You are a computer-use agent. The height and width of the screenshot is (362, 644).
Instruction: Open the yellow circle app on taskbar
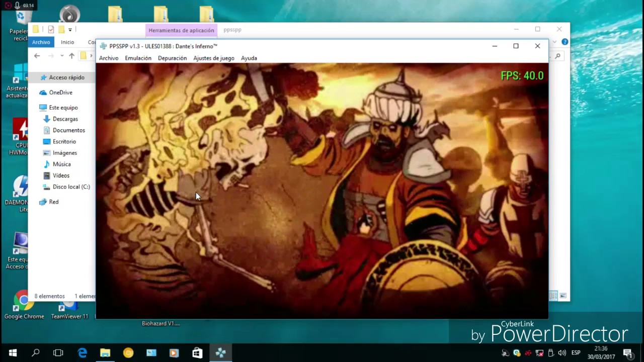pyautogui.click(x=128, y=353)
